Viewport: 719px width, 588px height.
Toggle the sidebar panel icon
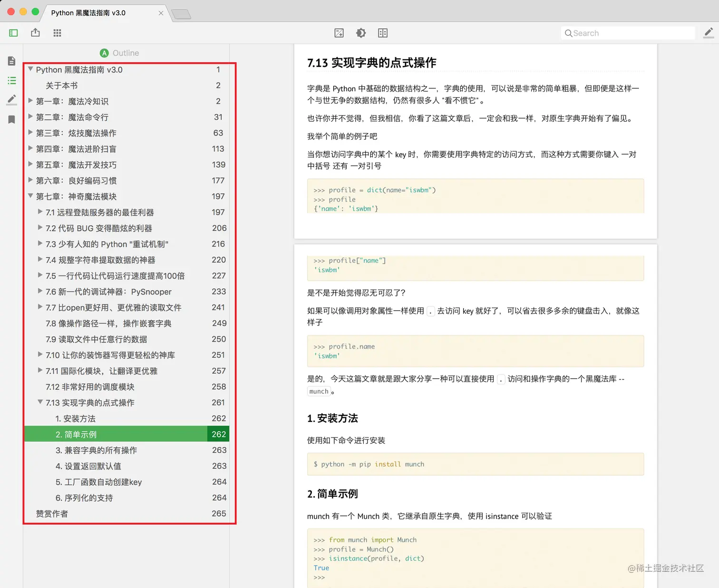coord(13,33)
